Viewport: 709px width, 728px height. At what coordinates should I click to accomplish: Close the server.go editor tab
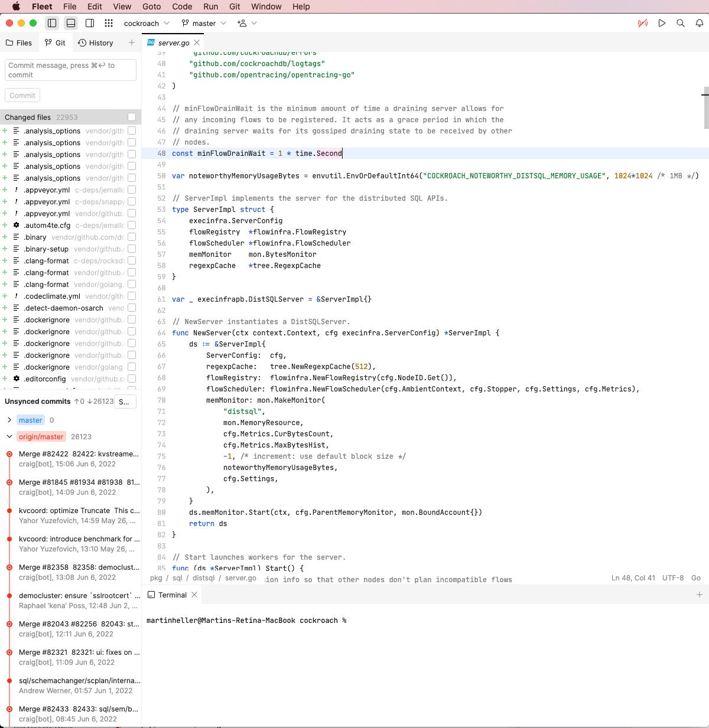(197, 43)
